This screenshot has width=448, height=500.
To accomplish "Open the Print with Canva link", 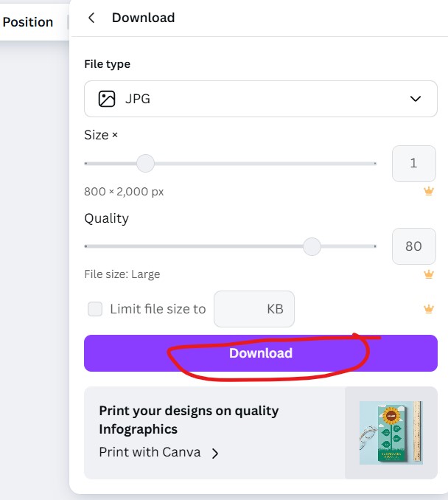I will [150, 452].
